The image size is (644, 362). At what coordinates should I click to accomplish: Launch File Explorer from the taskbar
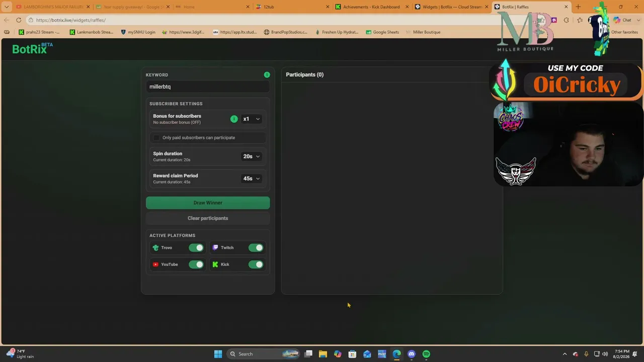pos(323,354)
